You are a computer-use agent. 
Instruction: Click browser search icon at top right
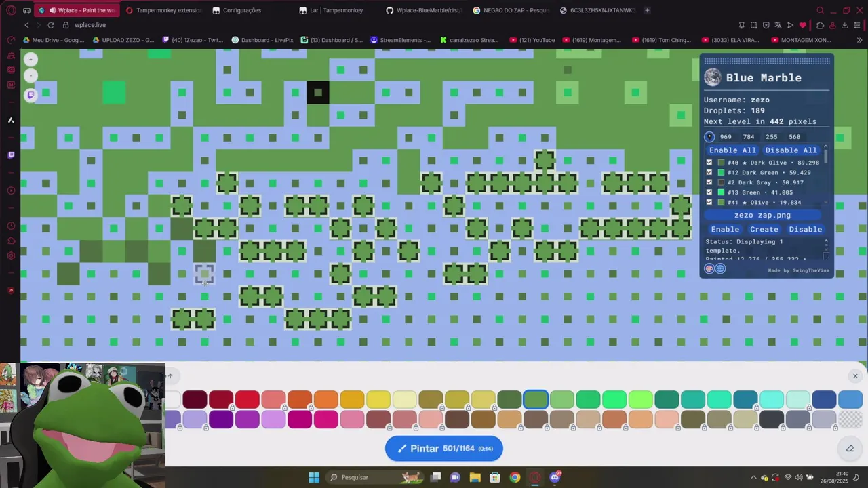(x=820, y=10)
